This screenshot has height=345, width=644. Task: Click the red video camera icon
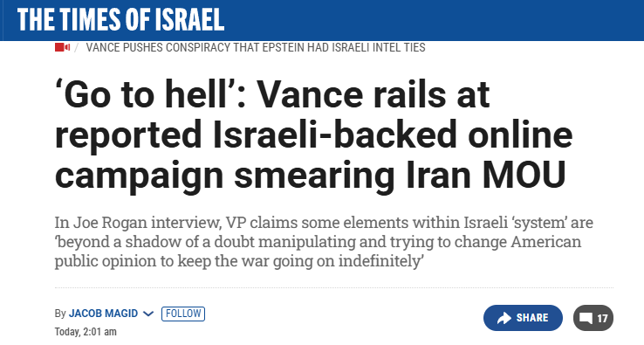click(x=63, y=47)
